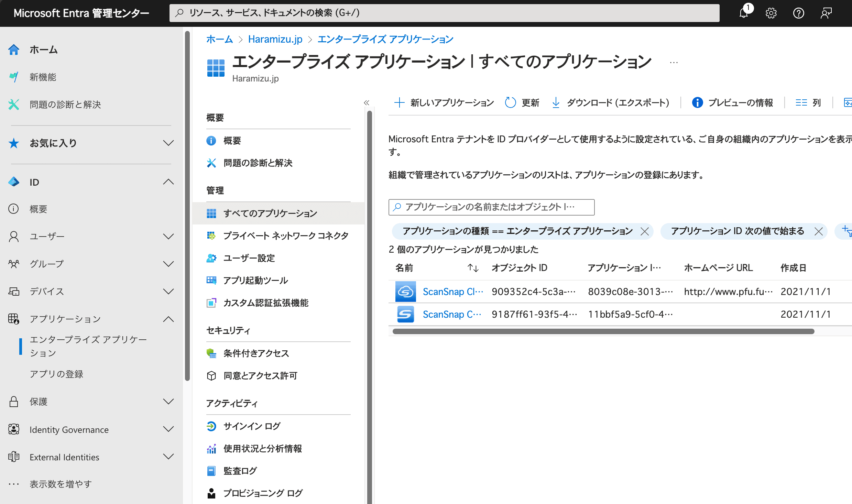Click the refresh (更新) icon
Viewport: 852px width, 504px height.
[510, 102]
